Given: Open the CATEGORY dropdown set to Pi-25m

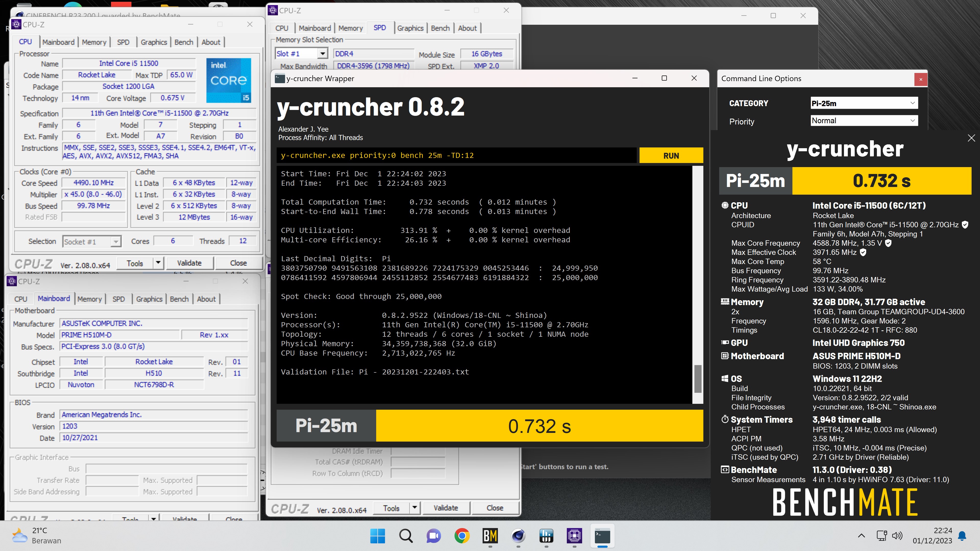Looking at the screenshot, I should point(864,103).
